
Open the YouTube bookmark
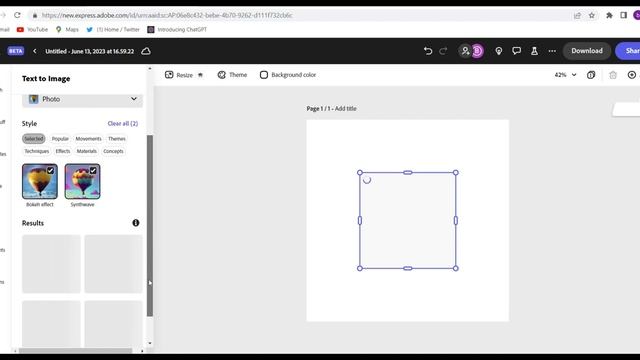pyautogui.click(x=32, y=29)
